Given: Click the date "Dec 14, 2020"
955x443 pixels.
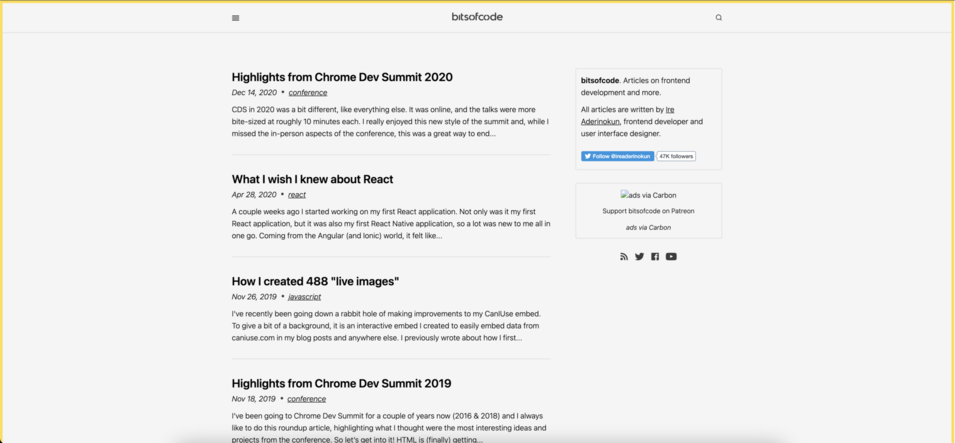Looking at the screenshot, I should pos(254,93).
